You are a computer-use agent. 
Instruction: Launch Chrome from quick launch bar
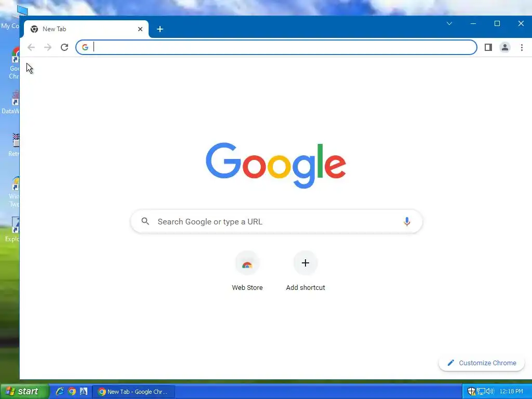72,391
